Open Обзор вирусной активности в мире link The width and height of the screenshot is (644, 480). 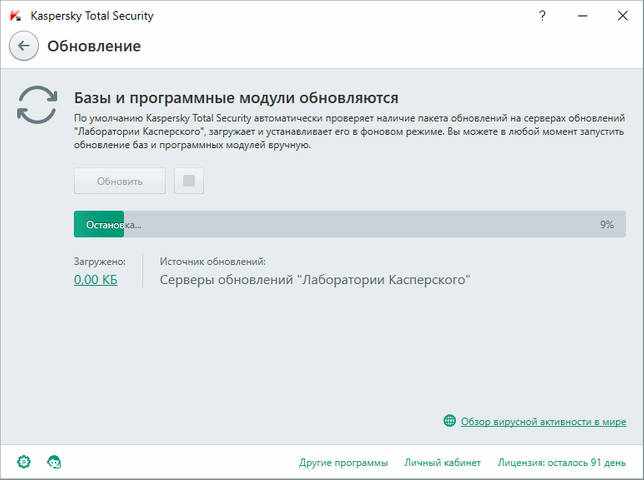point(543,422)
